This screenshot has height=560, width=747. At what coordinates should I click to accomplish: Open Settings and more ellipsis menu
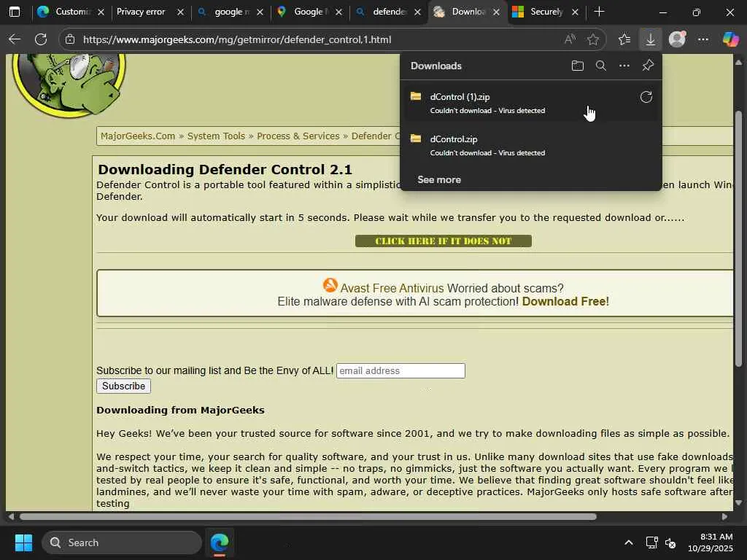pos(703,39)
